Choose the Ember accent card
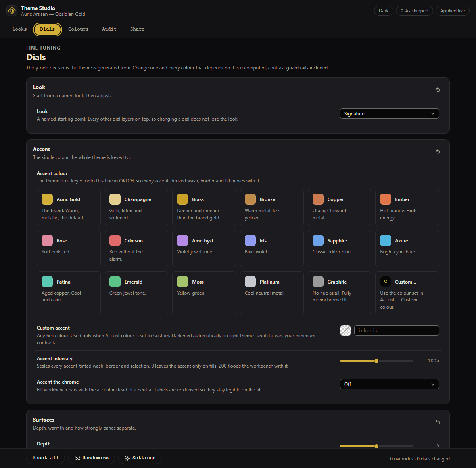This screenshot has height=468, width=476. pos(407,207)
